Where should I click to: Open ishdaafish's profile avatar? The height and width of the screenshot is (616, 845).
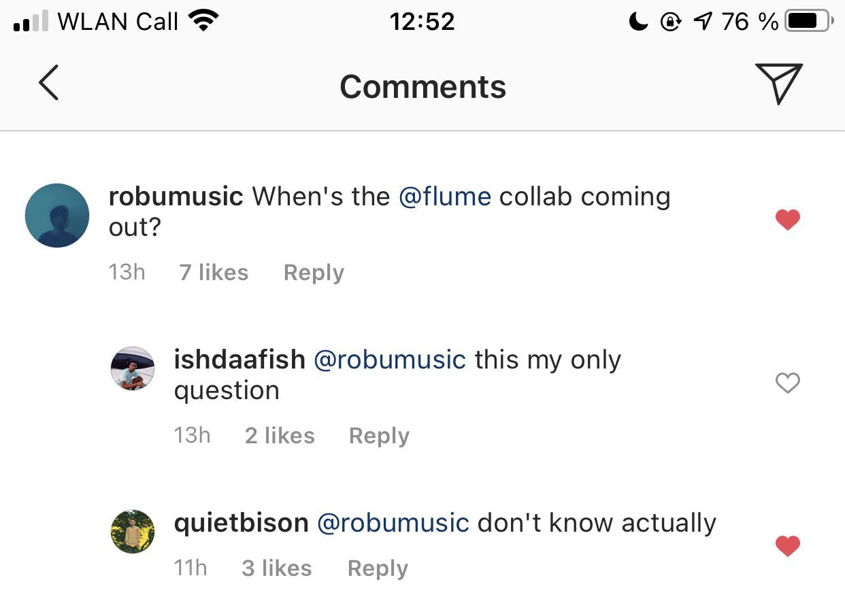click(x=133, y=369)
